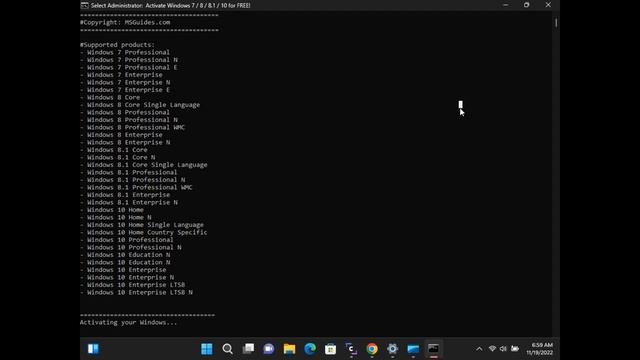Viewport: 640px width, 360px height.
Task: Click 'Windows 10 Home Country Specific' line
Action: point(144,233)
